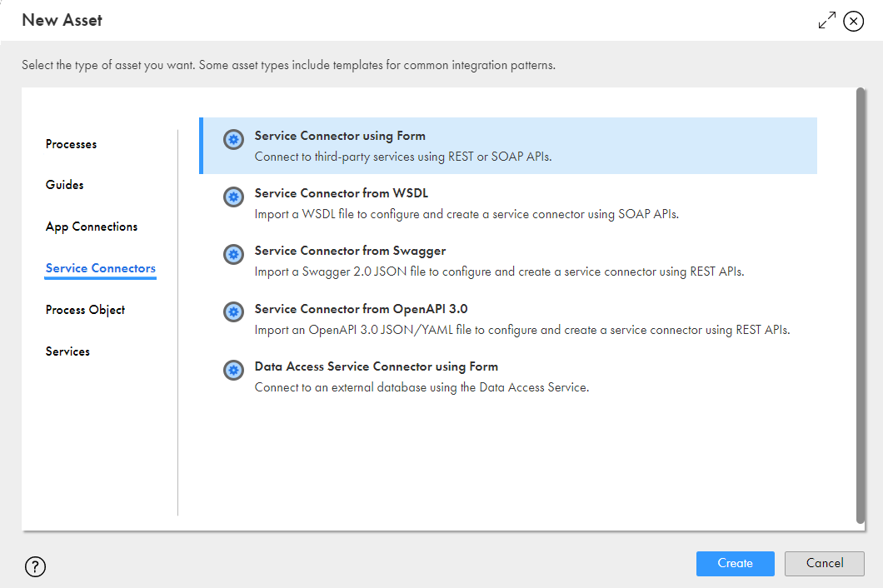
Task: Choose Service Connector from OpenAPI 3.0 title
Action: coord(361,309)
